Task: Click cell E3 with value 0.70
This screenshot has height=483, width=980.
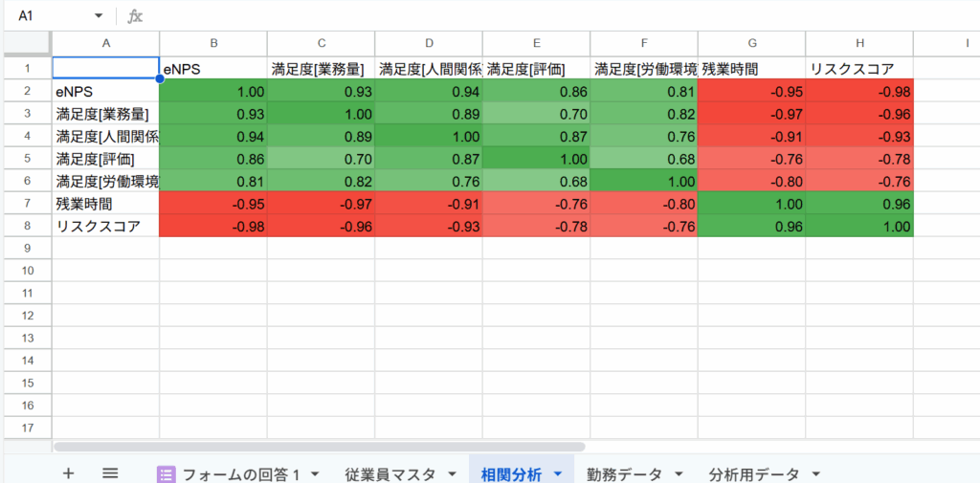Action: [x=536, y=113]
